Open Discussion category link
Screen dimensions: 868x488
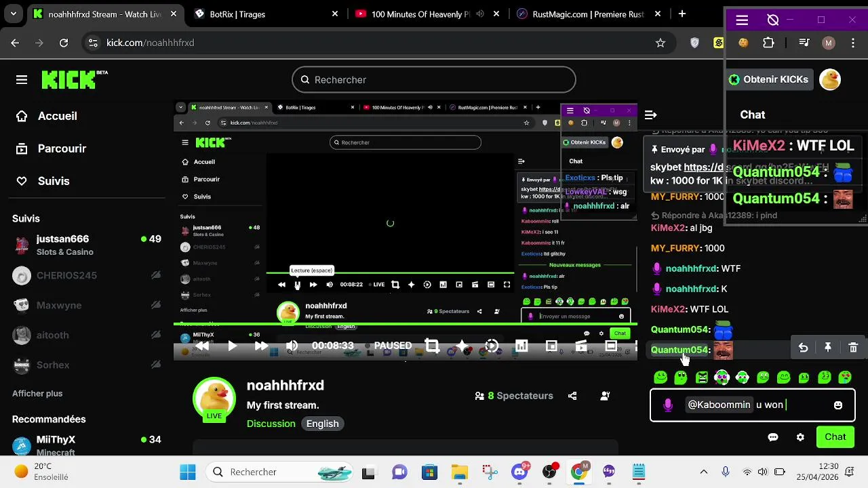click(x=271, y=424)
